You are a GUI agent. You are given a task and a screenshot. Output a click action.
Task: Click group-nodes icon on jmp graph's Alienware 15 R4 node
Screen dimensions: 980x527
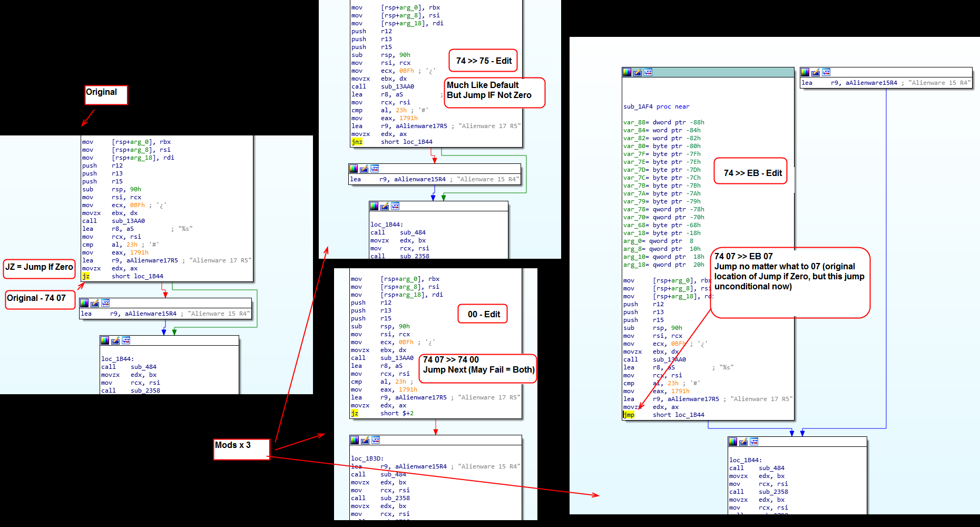coord(826,72)
